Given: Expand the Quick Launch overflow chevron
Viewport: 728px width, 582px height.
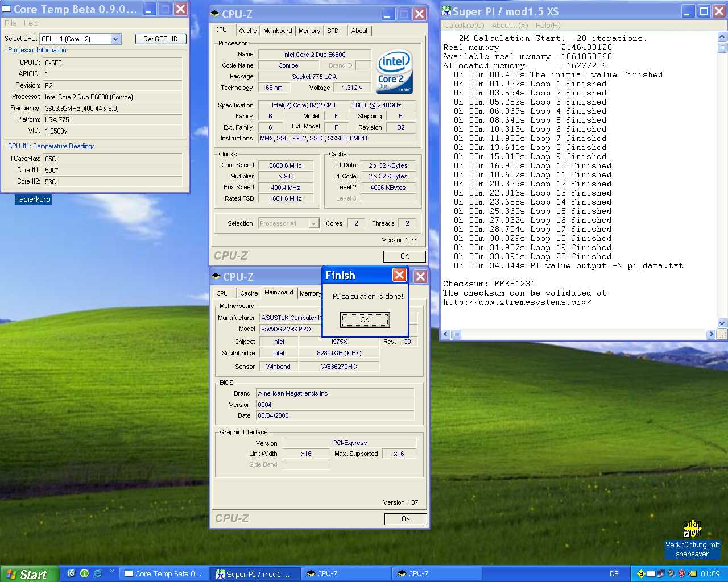Looking at the screenshot, I should pos(111,571).
